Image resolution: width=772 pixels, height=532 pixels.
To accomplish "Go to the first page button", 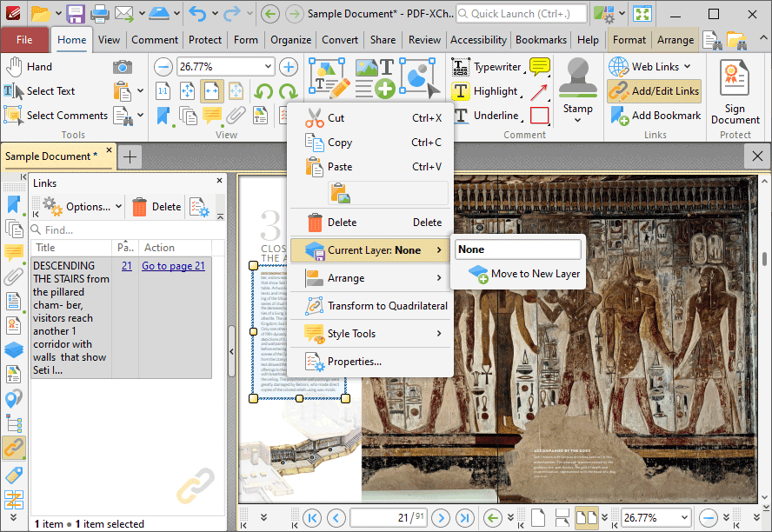I will click(x=312, y=518).
